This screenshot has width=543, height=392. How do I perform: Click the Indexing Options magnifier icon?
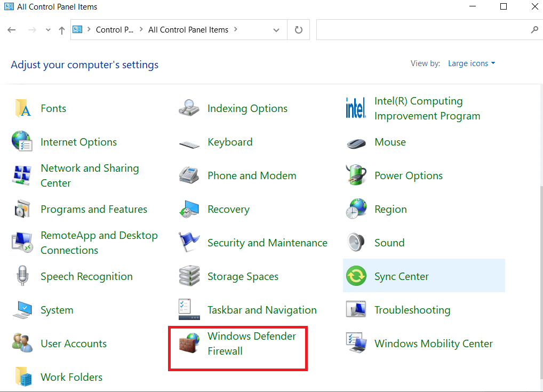tap(189, 108)
